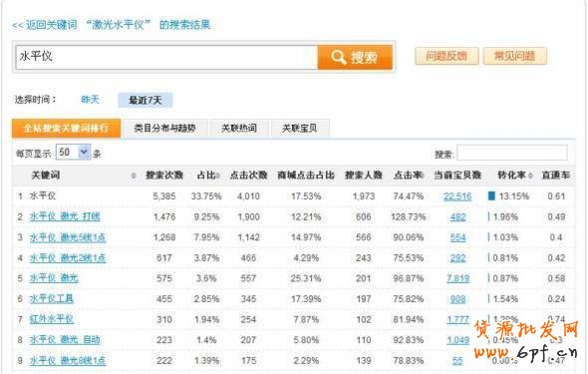The width and height of the screenshot is (588, 374).
Task: Switch to the 类目分布与趋势 tab
Action: (164, 129)
